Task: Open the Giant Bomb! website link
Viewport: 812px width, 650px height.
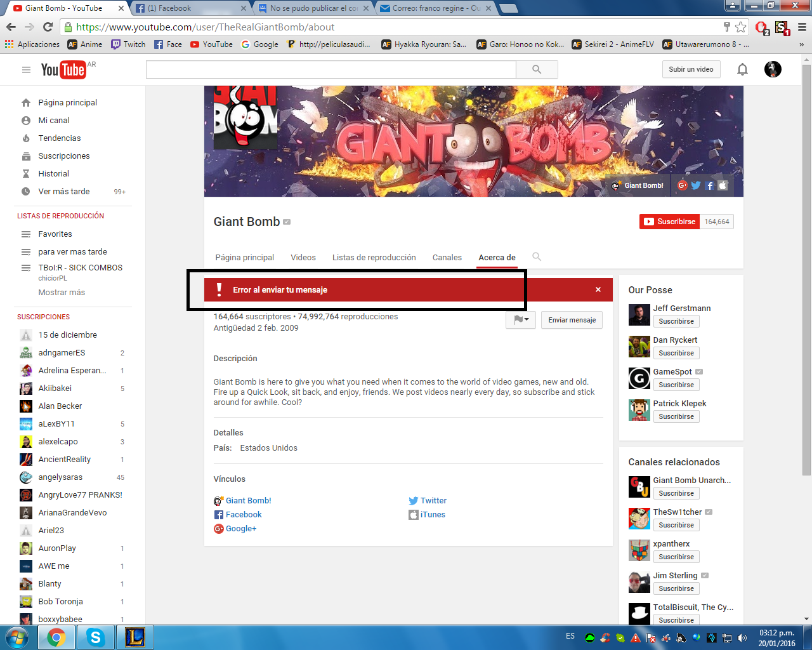Action: click(x=248, y=500)
